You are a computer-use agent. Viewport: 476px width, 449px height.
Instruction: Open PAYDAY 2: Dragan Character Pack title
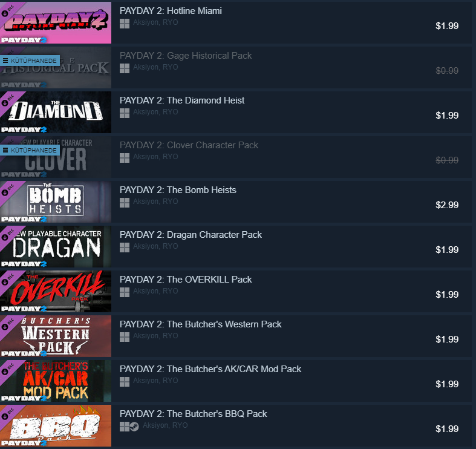[x=191, y=235]
